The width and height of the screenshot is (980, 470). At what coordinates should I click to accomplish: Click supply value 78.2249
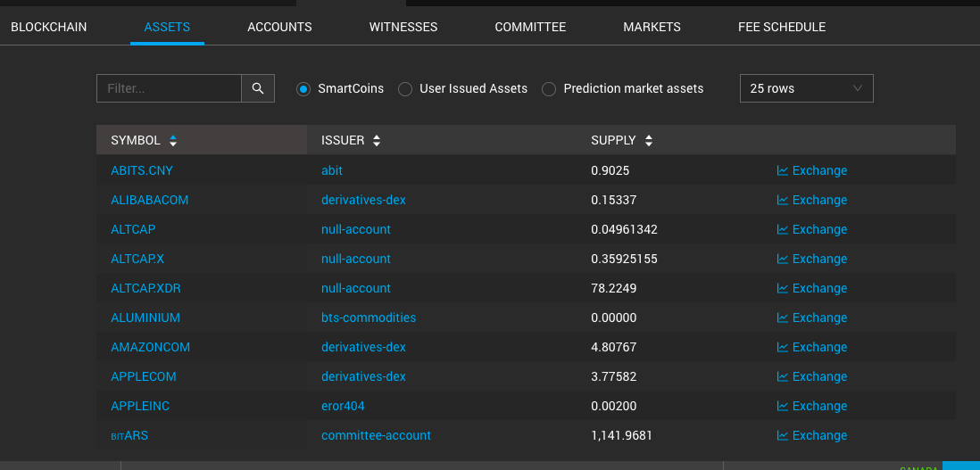pyautogui.click(x=614, y=288)
